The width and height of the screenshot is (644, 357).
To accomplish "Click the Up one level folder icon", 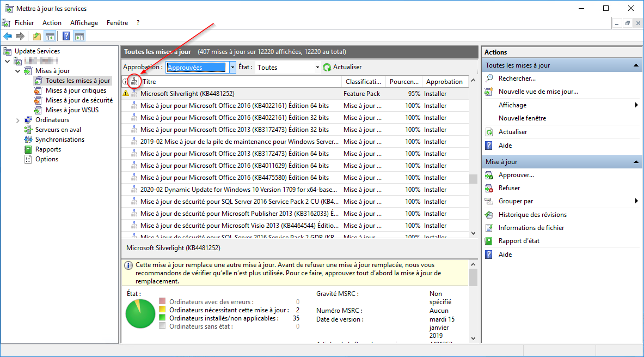I will (x=37, y=37).
